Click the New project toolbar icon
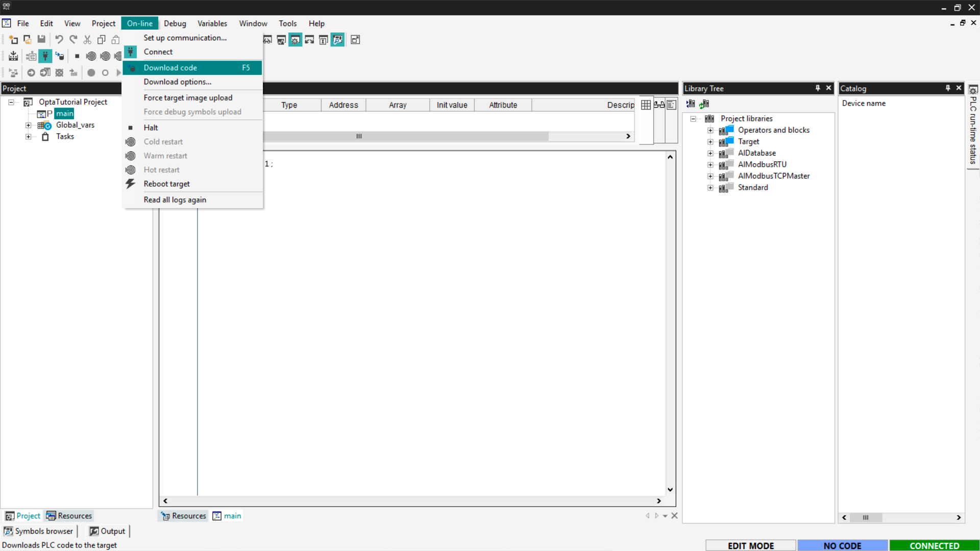 [x=13, y=39]
